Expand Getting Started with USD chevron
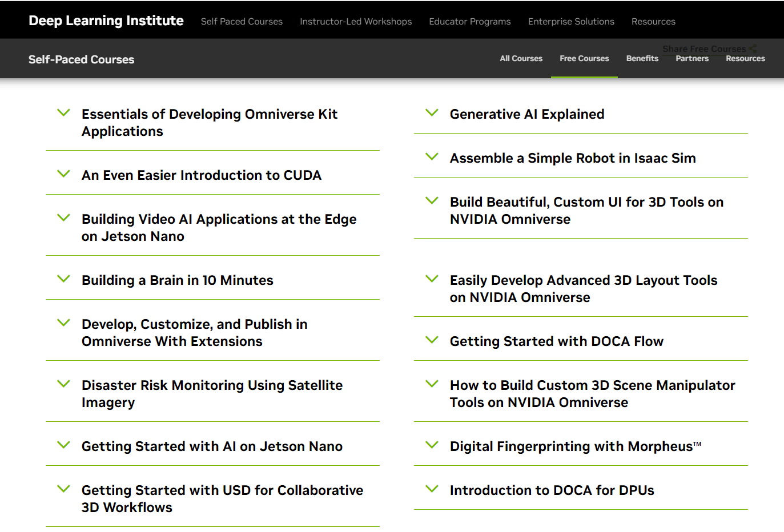Screen dimensions: 784x532 coord(64,489)
